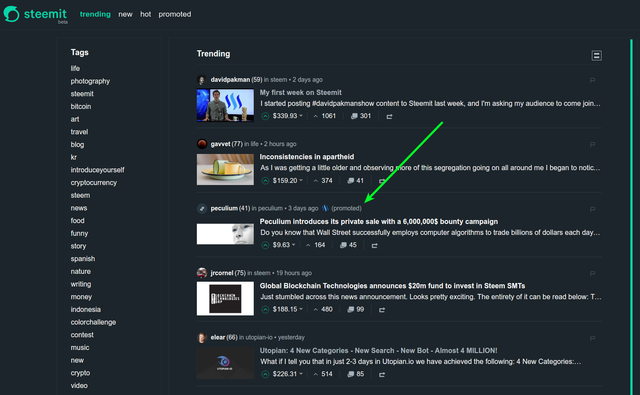
Task: Resteem the Utopian New Categories post
Action: (x=382, y=375)
